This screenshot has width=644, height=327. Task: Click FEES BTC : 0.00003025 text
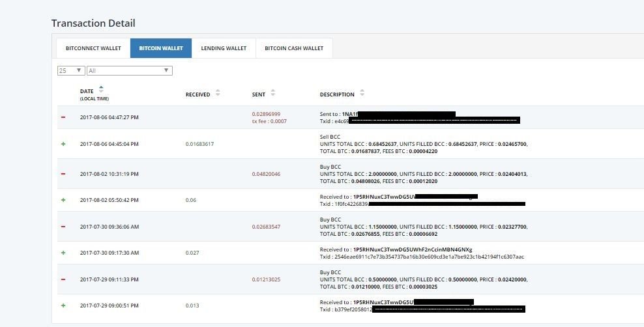pyautogui.click(x=410, y=287)
